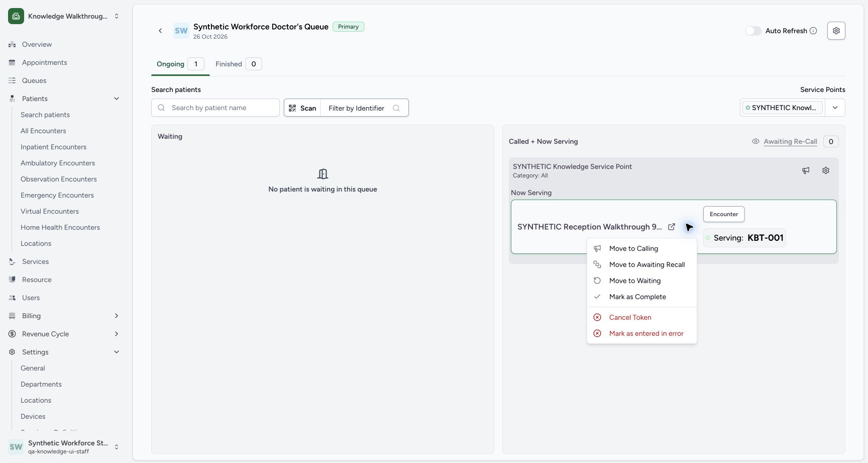Screen dimensions: 868x463
Task: Select Cancel Token in menu
Action: click(641, 317)
